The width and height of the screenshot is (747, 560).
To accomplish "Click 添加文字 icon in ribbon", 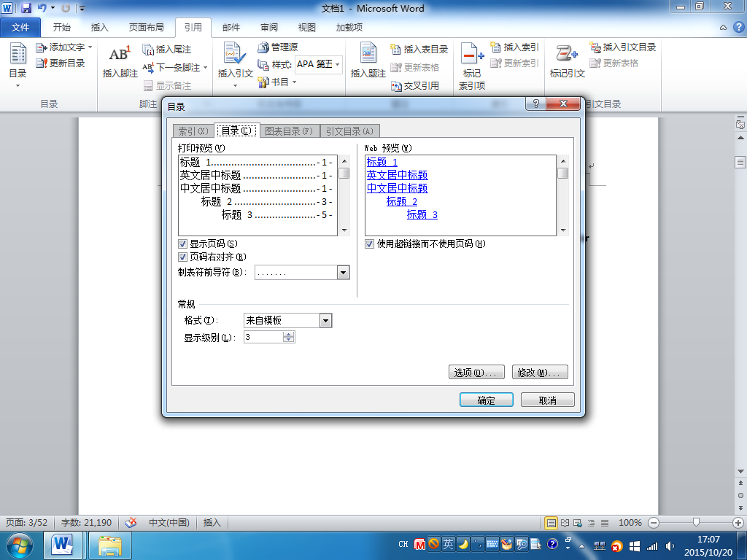I will (42, 47).
